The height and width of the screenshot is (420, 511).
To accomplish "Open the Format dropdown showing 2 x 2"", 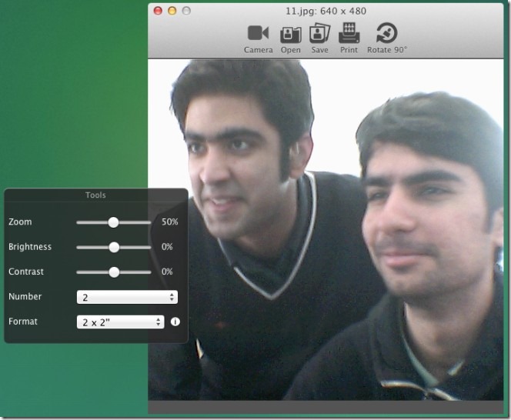I will point(120,322).
